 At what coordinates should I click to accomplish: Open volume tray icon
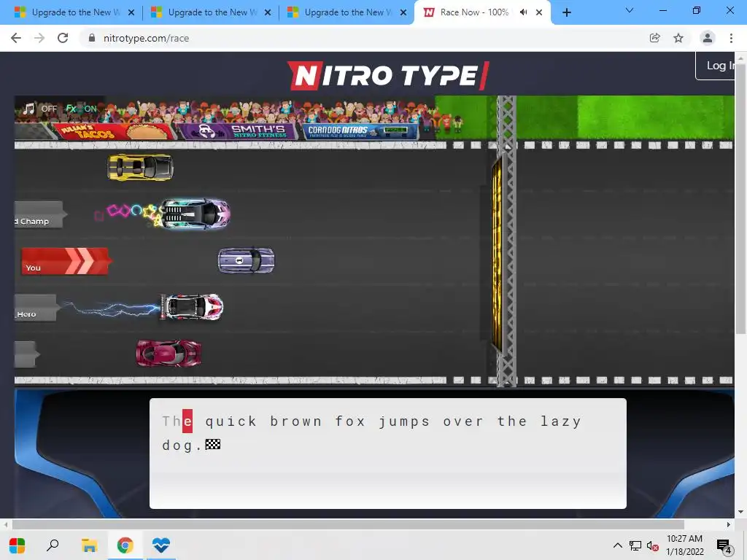(x=652, y=546)
